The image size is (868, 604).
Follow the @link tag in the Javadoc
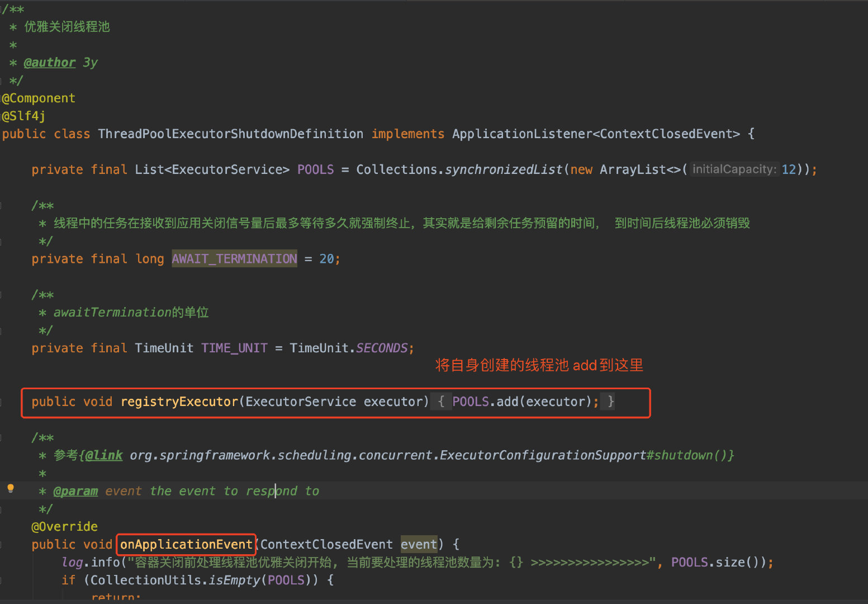pyautogui.click(x=103, y=455)
